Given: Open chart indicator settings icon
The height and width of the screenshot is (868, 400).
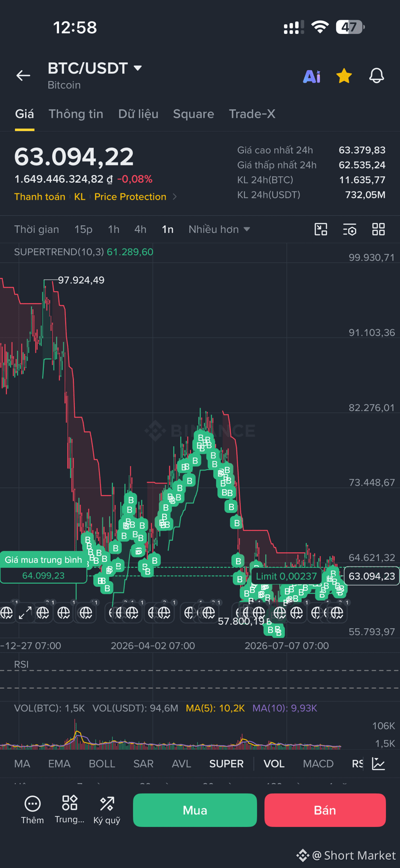Looking at the screenshot, I should [350, 229].
